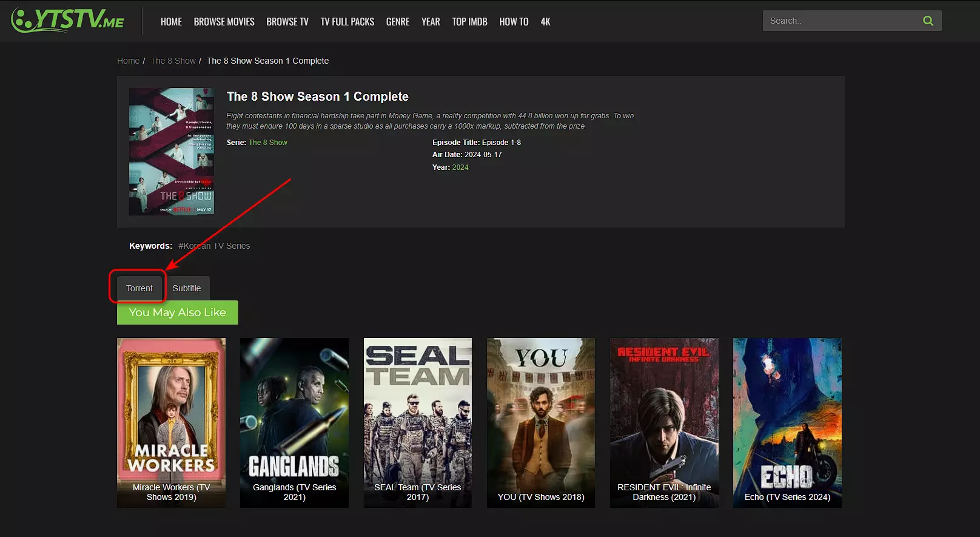Switch to the Subtitle tab
980x537 pixels.
186,288
